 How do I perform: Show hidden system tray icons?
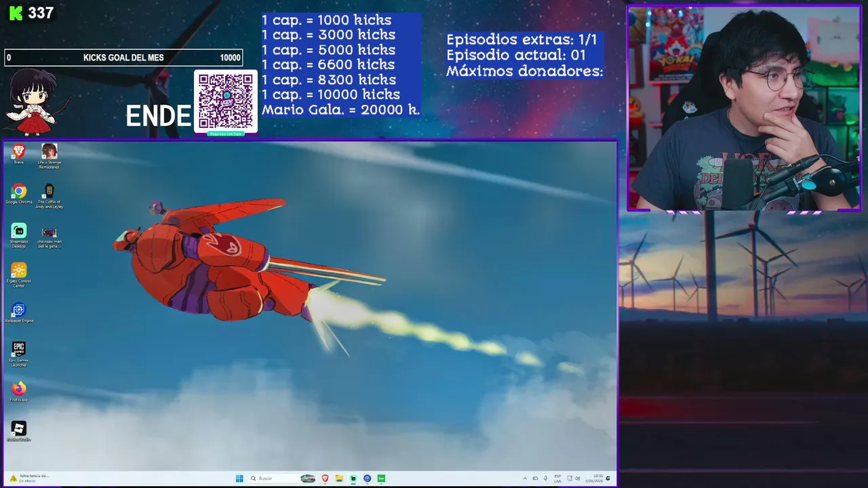pos(524,479)
